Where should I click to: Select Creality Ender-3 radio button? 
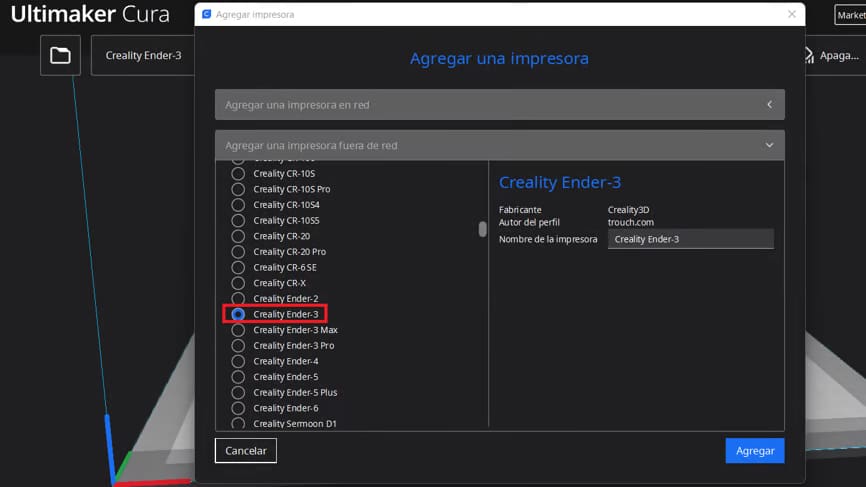[x=238, y=314]
